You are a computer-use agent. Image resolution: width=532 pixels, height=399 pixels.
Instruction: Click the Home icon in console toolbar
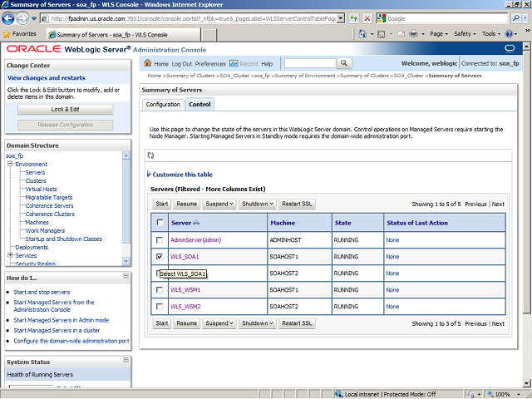coord(149,63)
